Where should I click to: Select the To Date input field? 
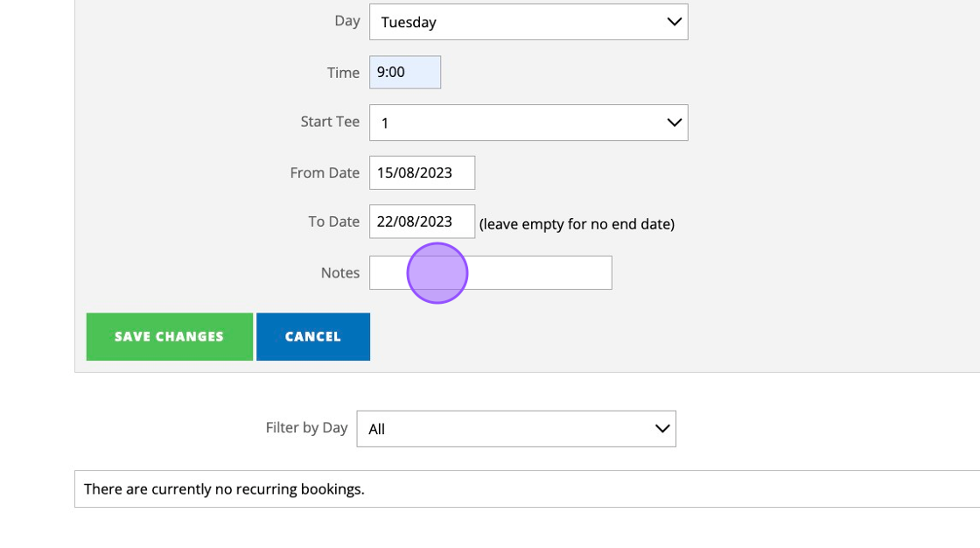(422, 221)
